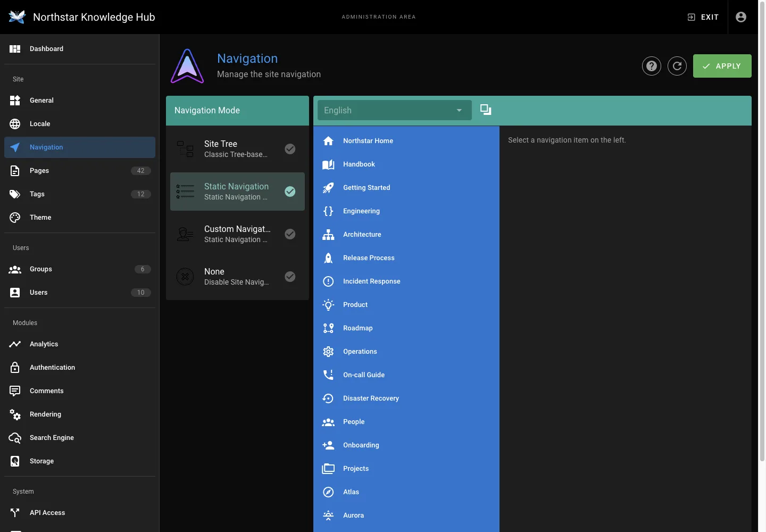766x532 pixels.
Task: Click the refresh circular-arrow icon
Action: point(677,66)
